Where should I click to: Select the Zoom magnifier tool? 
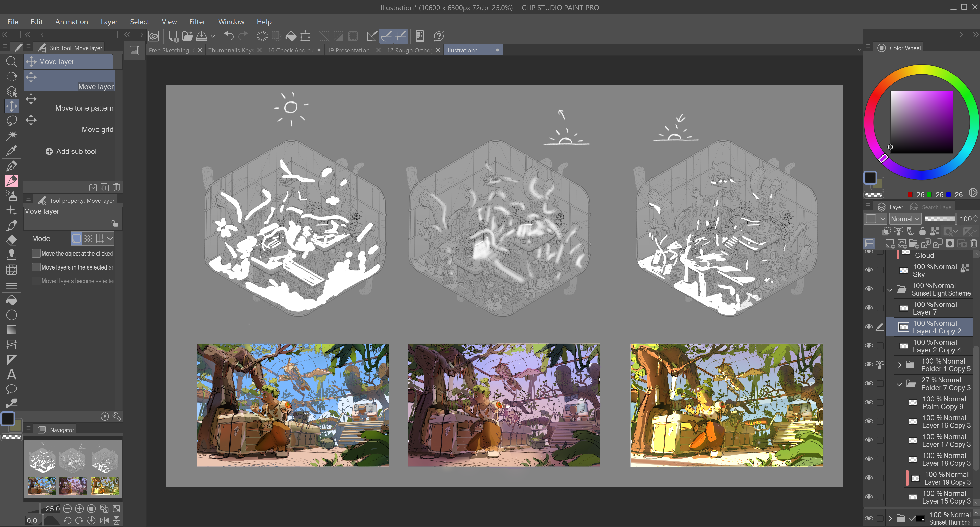tap(11, 62)
